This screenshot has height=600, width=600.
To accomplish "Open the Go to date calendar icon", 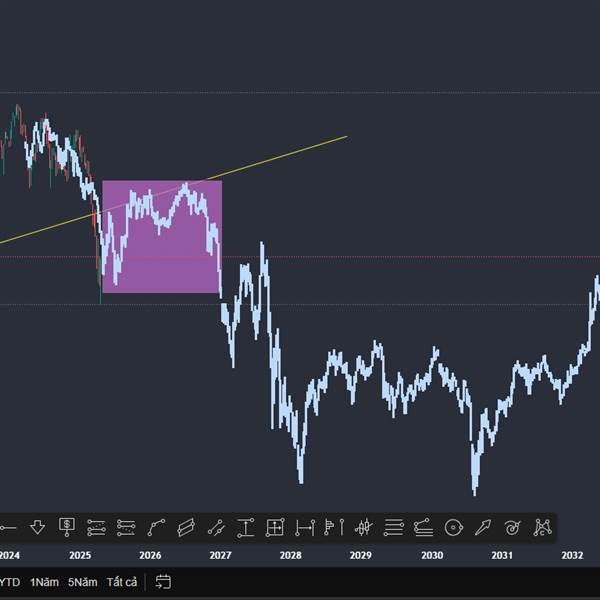I will point(163,582).
